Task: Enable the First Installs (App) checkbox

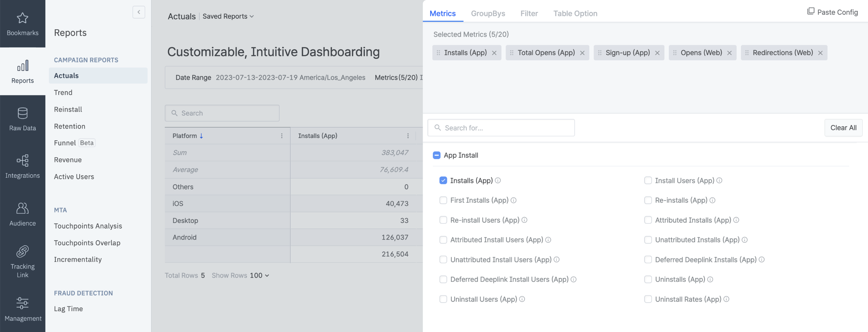Action: 443,200
